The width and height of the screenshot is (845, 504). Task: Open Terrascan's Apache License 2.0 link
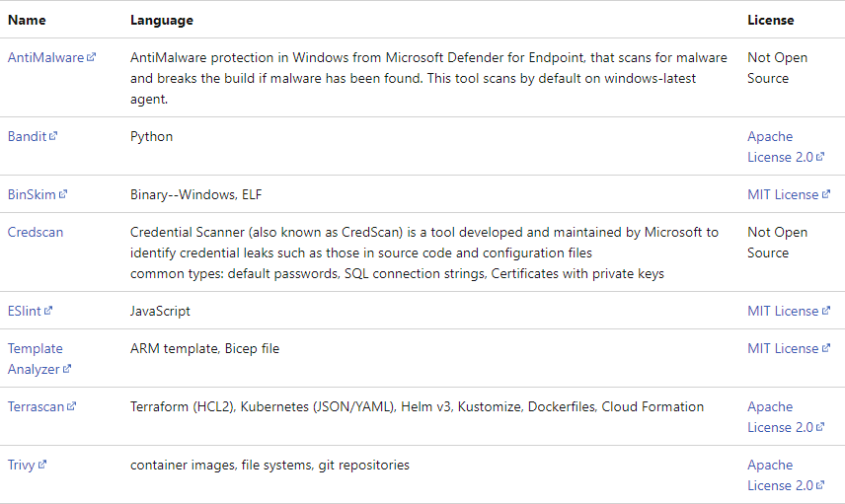[x=780, y=417]
